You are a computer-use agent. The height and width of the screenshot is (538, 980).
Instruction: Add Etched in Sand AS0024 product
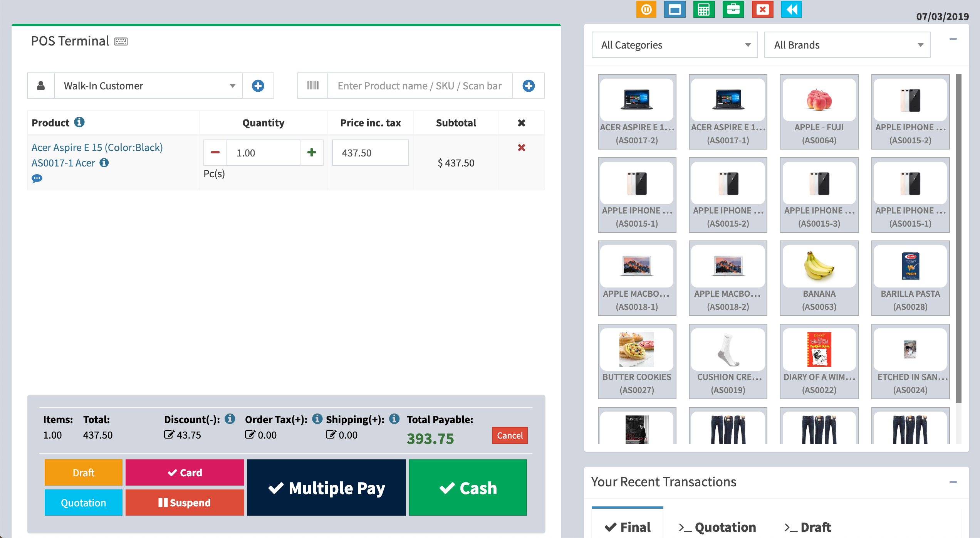click(x=911, y=361)
